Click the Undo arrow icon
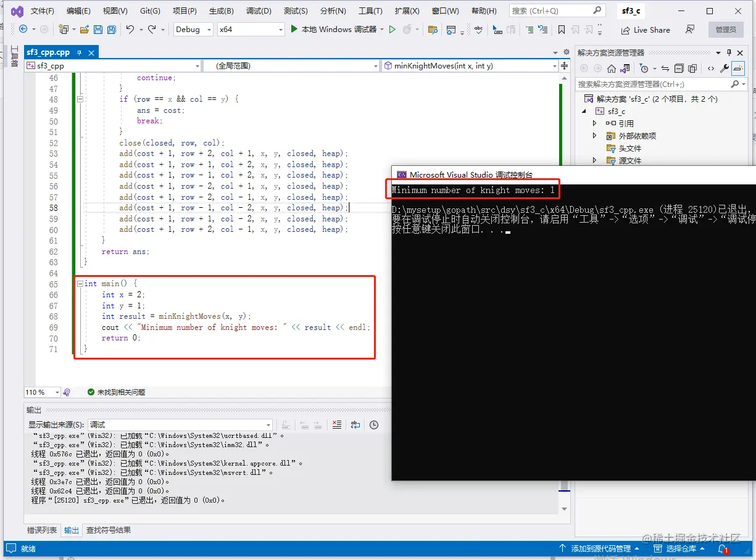756x560 pixels. tap(130, 29)
